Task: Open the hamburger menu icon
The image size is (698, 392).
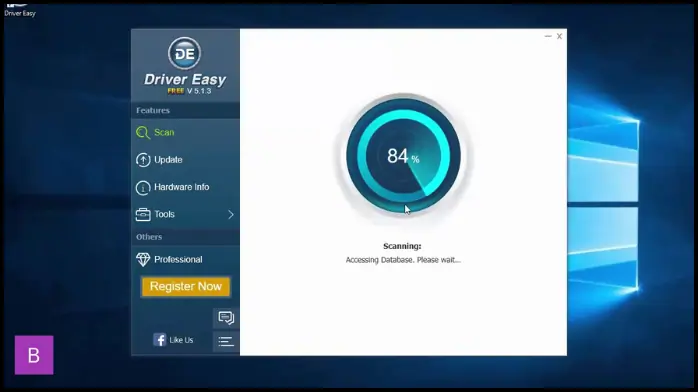Action: tap(226, 341)
